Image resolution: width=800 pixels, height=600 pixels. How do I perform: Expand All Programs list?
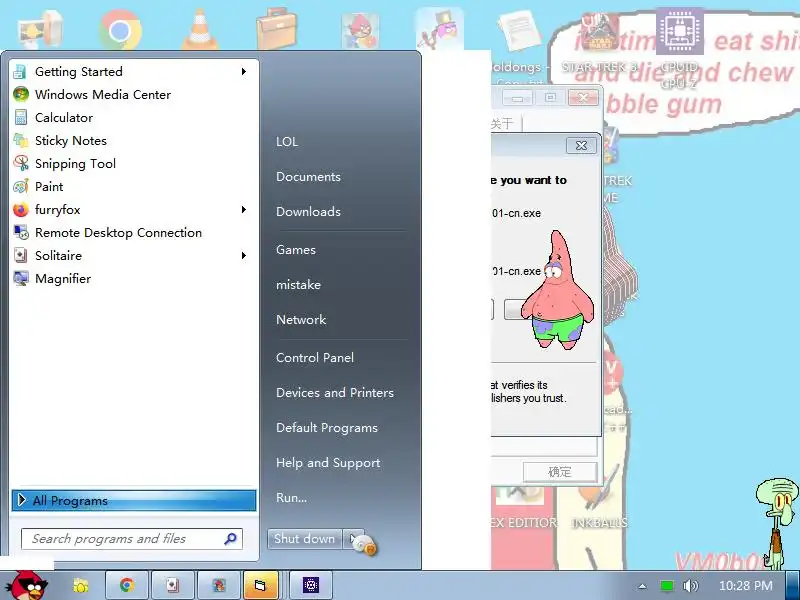click(x=134, y=501)
